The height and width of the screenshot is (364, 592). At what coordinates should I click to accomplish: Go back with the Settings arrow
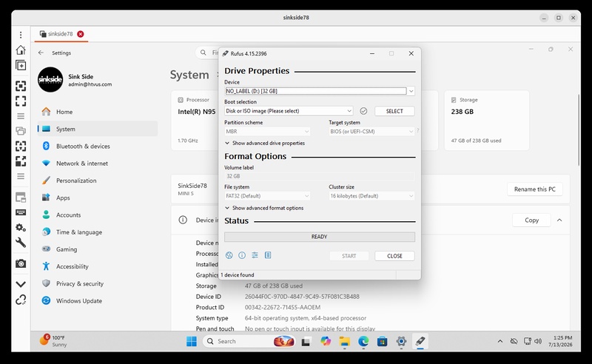pyautogui.click(x=41, y=53)
